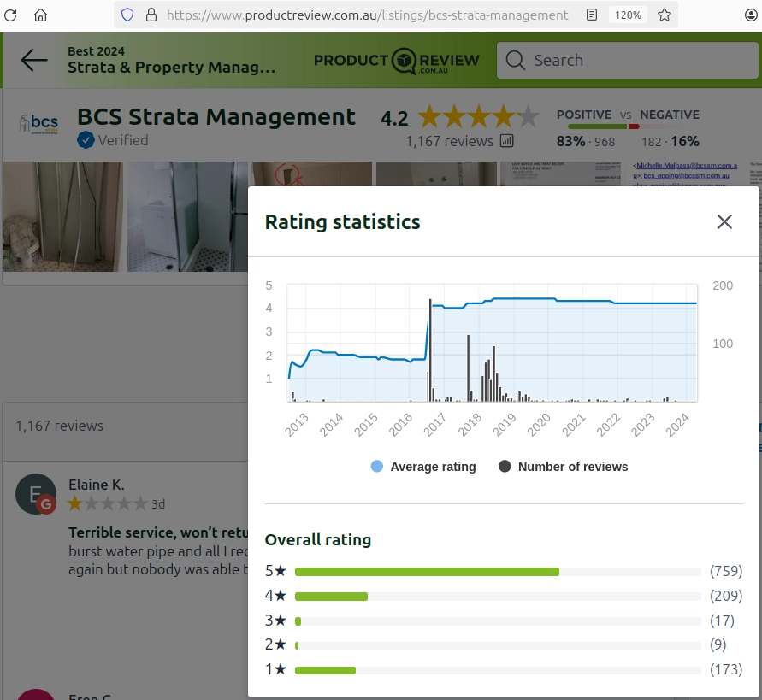Open the Terrible service review title
This screenshot has height=700, width=762.
point(158,532)
